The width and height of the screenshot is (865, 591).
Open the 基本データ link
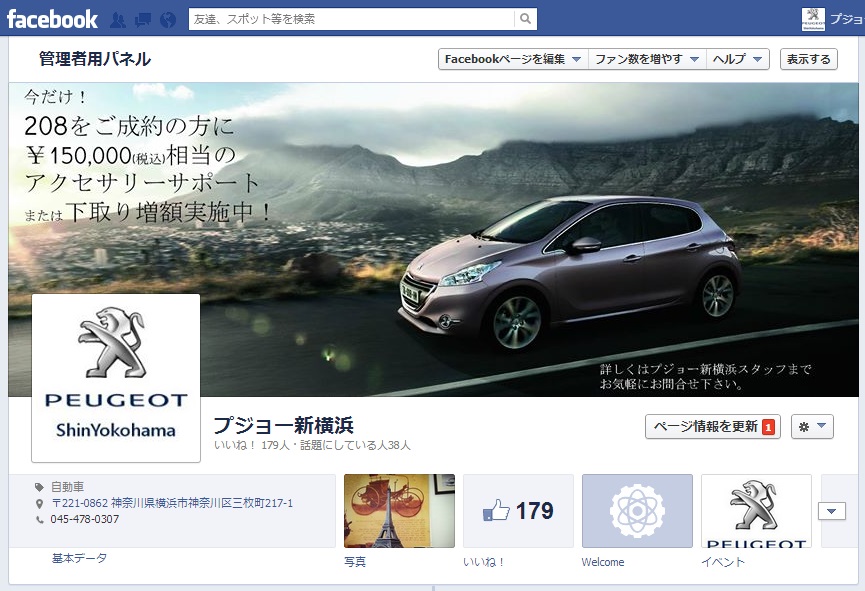(x=79, y=558)
